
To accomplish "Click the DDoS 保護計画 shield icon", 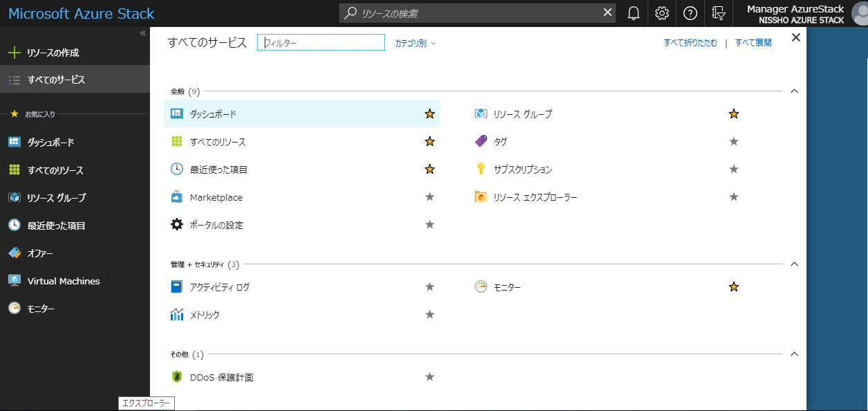I will pos(177,377).
